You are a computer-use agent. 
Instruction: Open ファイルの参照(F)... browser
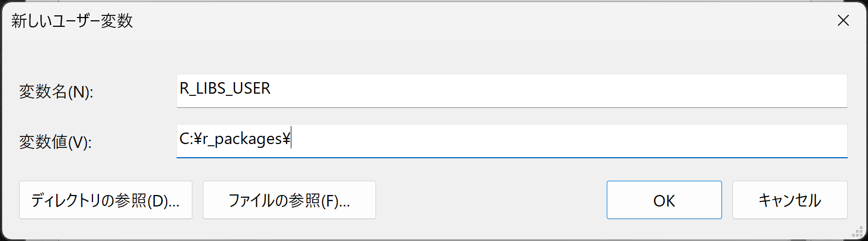pos(289,200)
